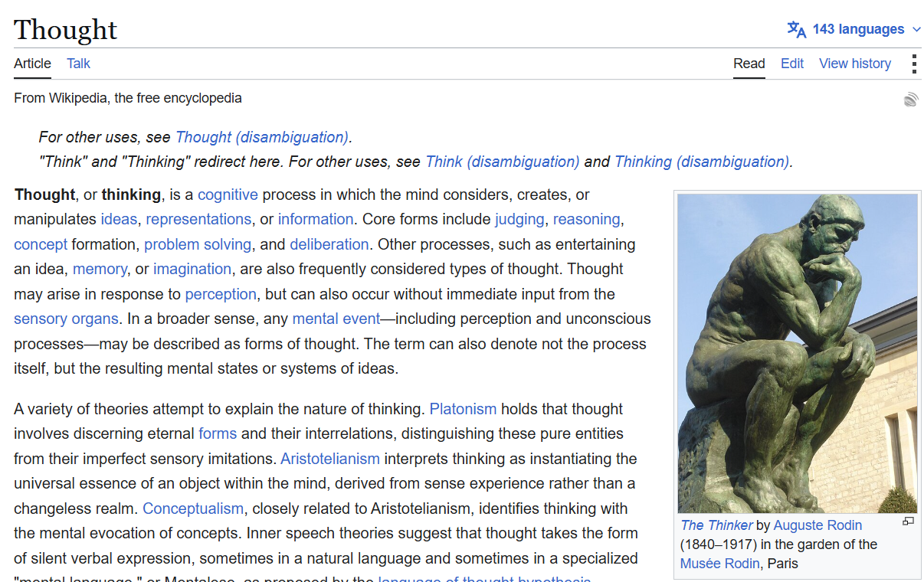Open the representations link
Screen dimensions: 924x582
[x=198, y=219]
